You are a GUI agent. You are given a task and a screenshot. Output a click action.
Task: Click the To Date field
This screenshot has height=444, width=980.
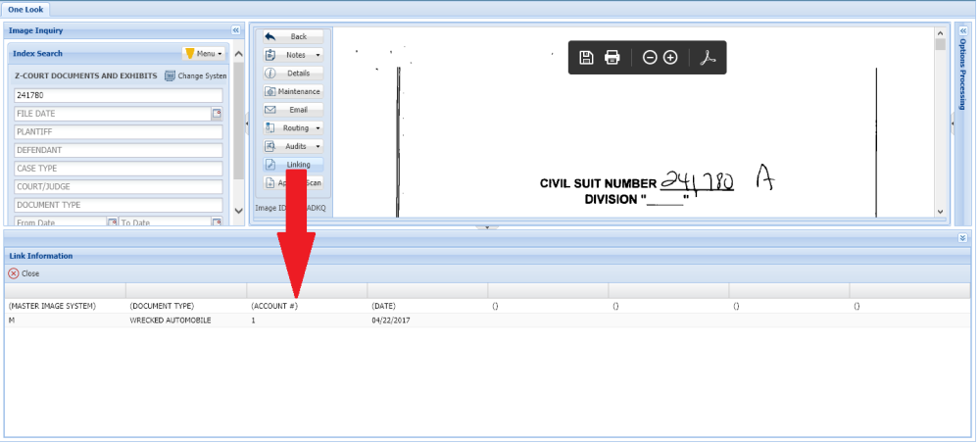point(165,222)
